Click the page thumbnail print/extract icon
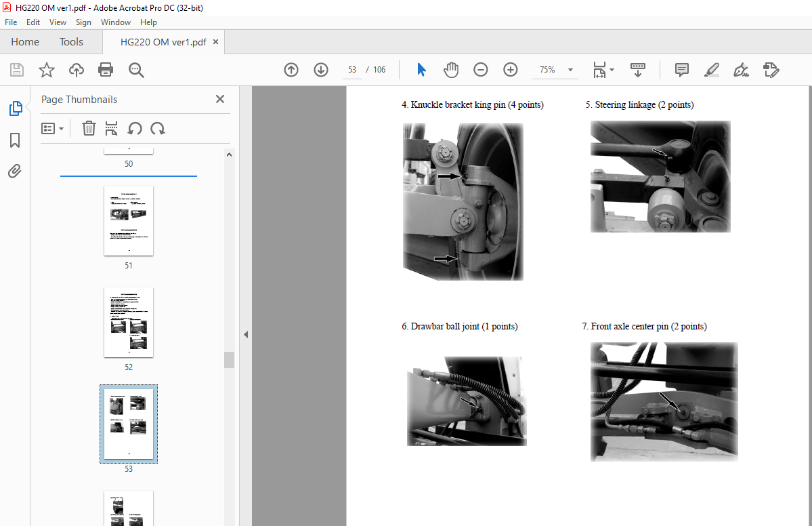Screen dimensions: 812x526 (x=111, y=129)
